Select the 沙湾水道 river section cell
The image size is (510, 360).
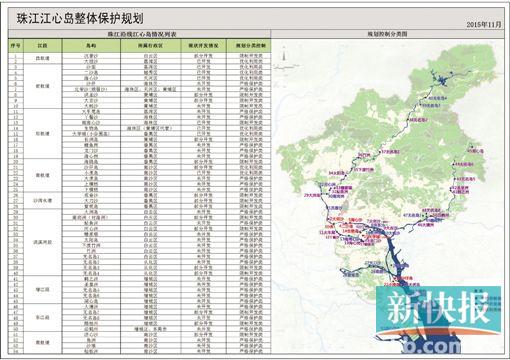pos(43,201)
